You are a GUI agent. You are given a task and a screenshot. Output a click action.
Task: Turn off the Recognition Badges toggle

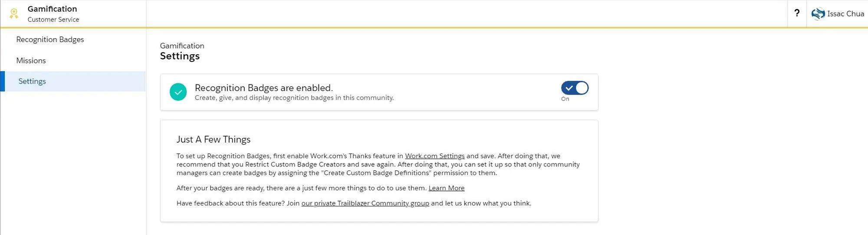pyautogui.click(x=575, y=88)
